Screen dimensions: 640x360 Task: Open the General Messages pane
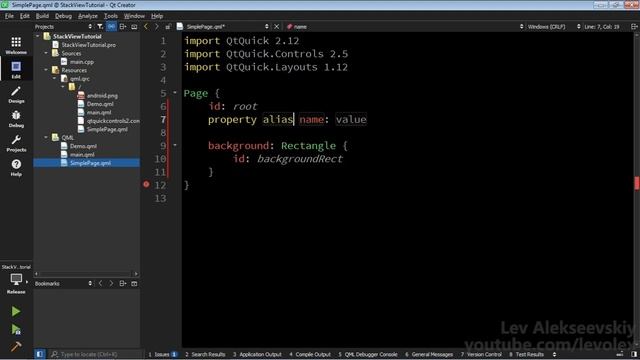[x=429, y=354]
